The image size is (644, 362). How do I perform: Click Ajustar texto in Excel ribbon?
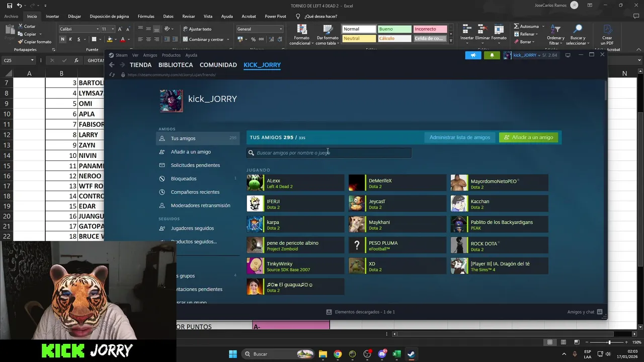tap(197, 29)
